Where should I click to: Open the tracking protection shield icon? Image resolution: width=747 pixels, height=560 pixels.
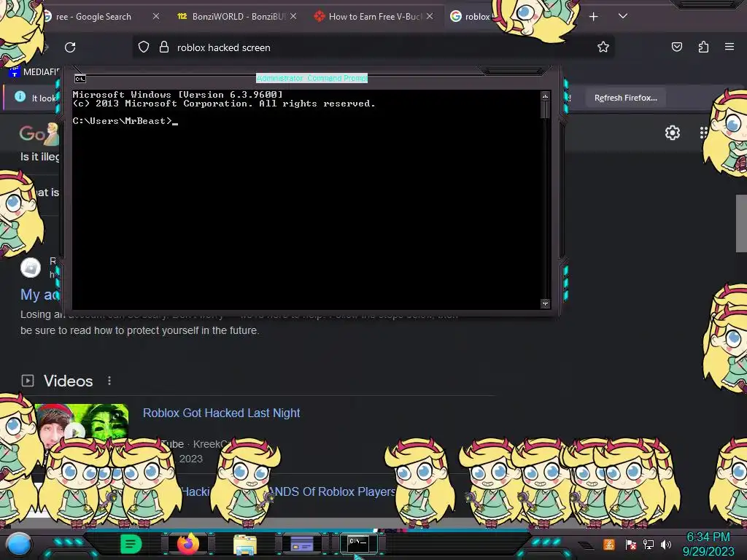pyautogui.click(x=144, y=47)
